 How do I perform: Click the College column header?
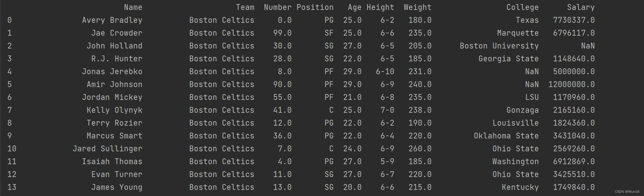point(522,7)
